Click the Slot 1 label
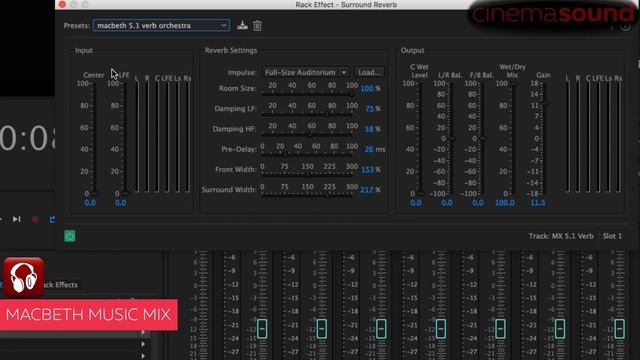Screen dimensions: 640x360 [612, 236]
